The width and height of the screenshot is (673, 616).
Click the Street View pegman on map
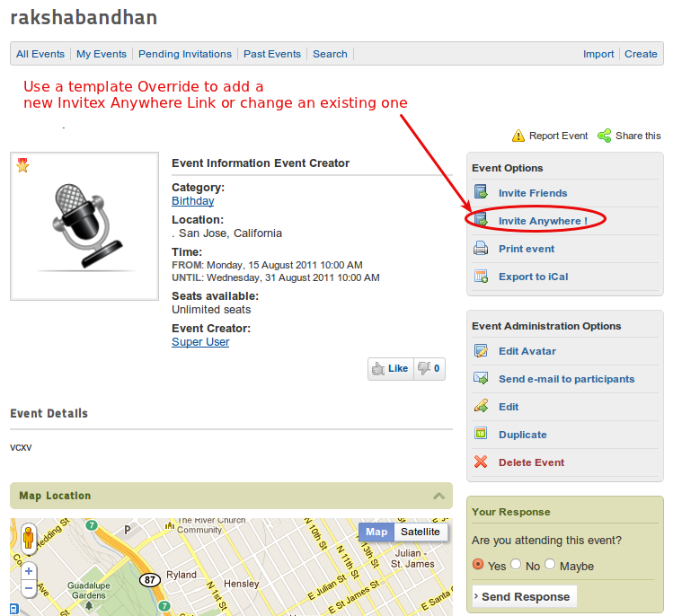tap(29, 538)
